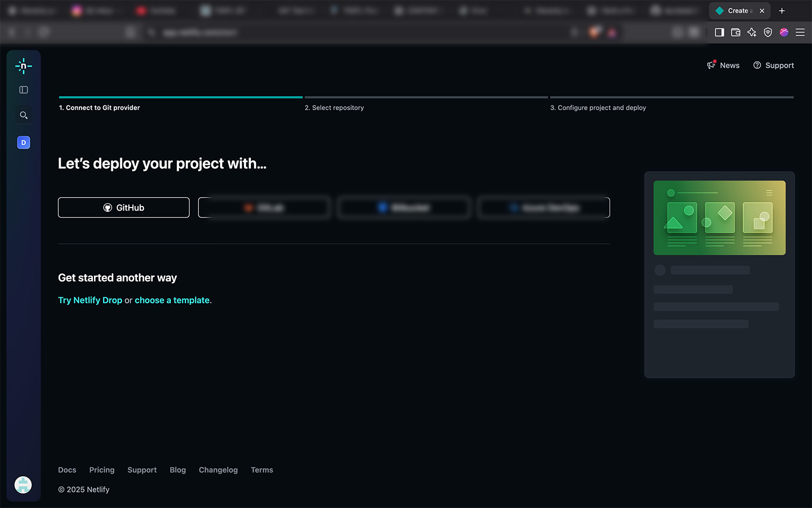
Task: Open the News megaphone icon
Action: (712, 65)
